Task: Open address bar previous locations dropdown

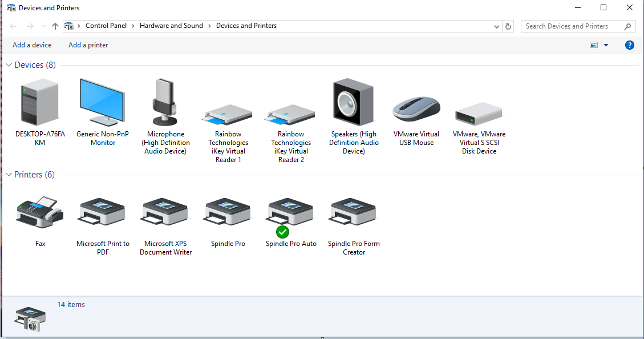Action: pyautogui.click(x=497, y=26)
